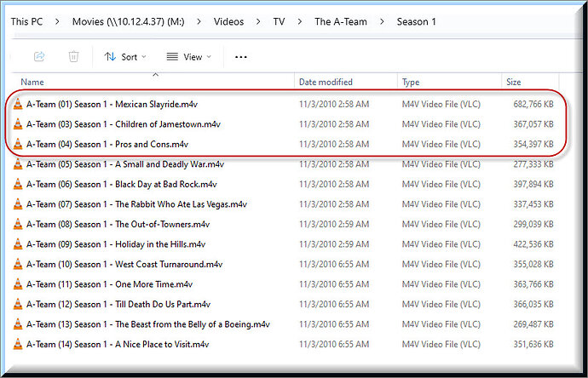This screenshot has width=588, height=378.
Task: Click VLC icon of Children of Jamestown file
Action: (x=18, y=124)
